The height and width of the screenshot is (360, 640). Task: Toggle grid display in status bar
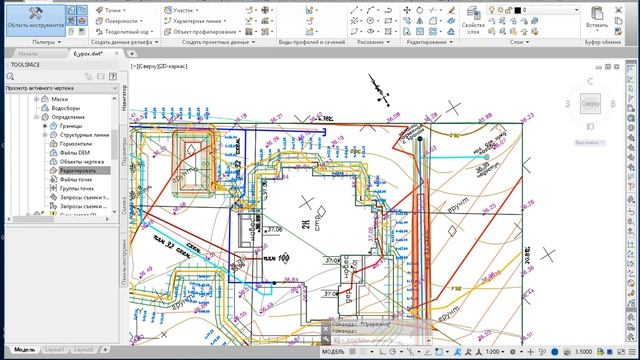click(353, 351)
